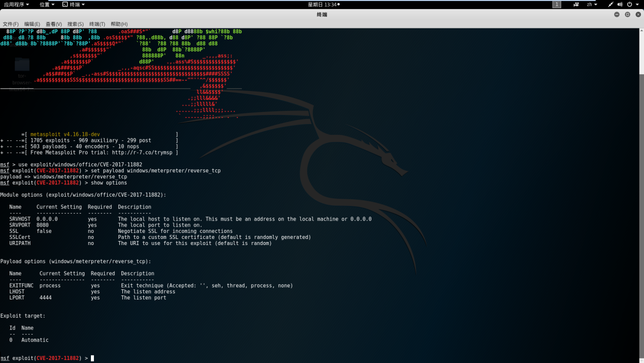Click the 4444 LPORT value

pos(46,298)
